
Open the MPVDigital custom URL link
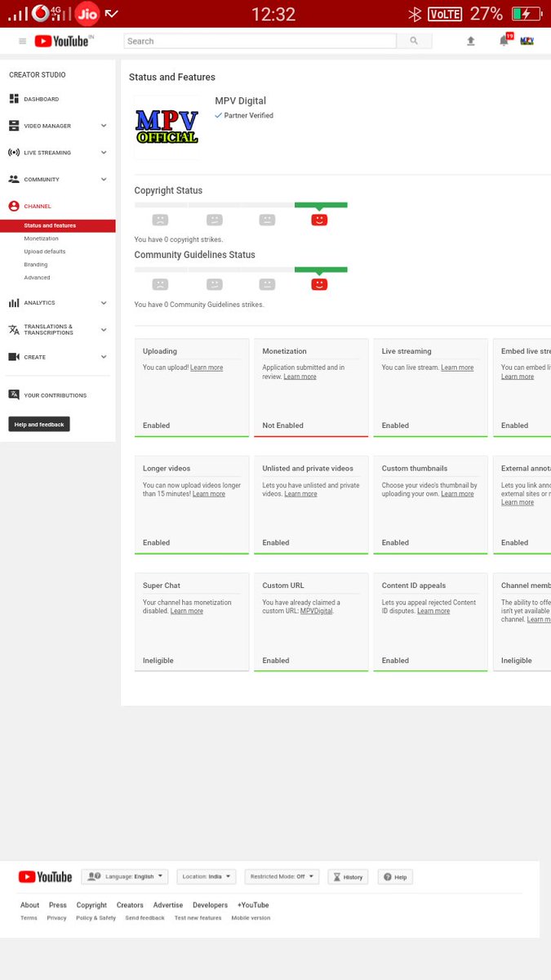(x=316, y=611)
